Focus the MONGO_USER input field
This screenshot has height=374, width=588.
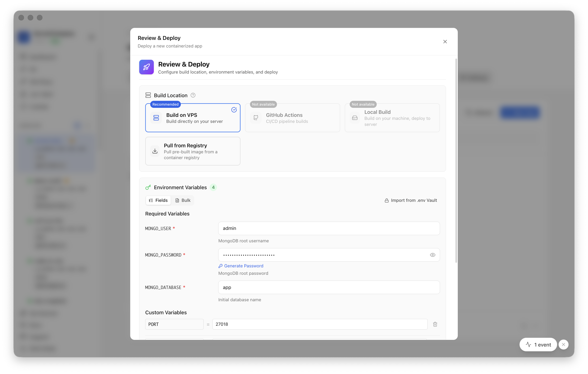(x=329, y=228)
